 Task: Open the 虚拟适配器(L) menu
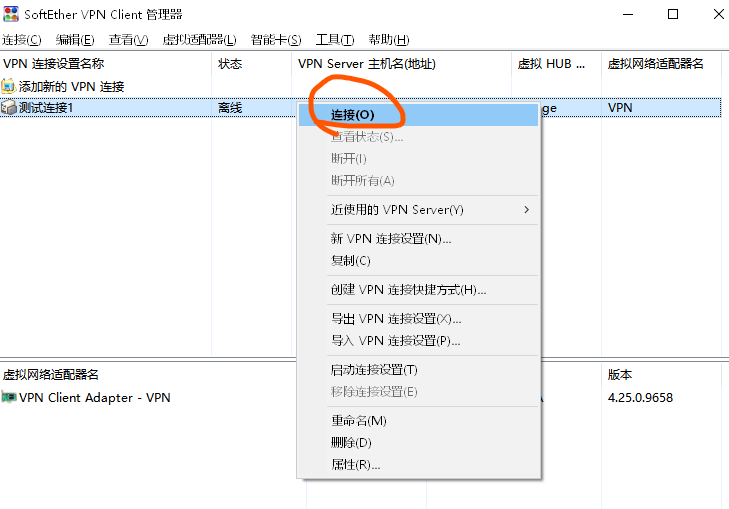pos(199,40)
